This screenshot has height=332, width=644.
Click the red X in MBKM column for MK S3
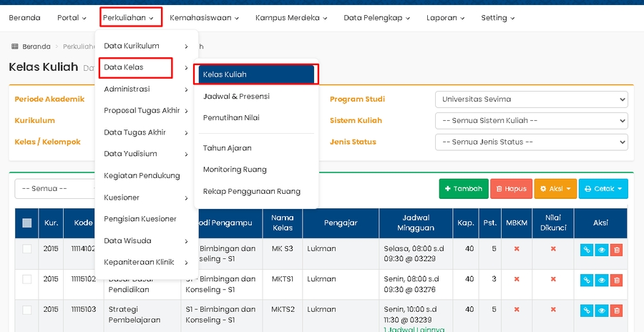516,249
